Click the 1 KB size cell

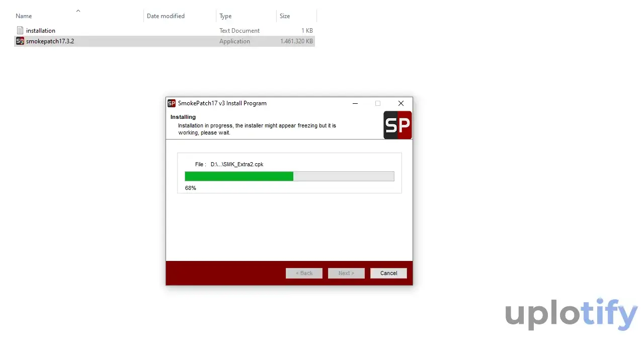coord(307,31)
